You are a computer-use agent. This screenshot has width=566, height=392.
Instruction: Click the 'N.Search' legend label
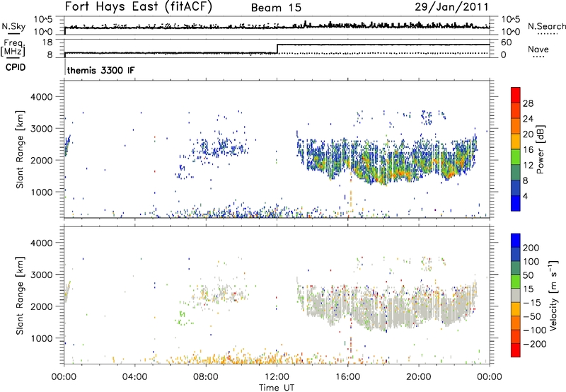point(546,26)
